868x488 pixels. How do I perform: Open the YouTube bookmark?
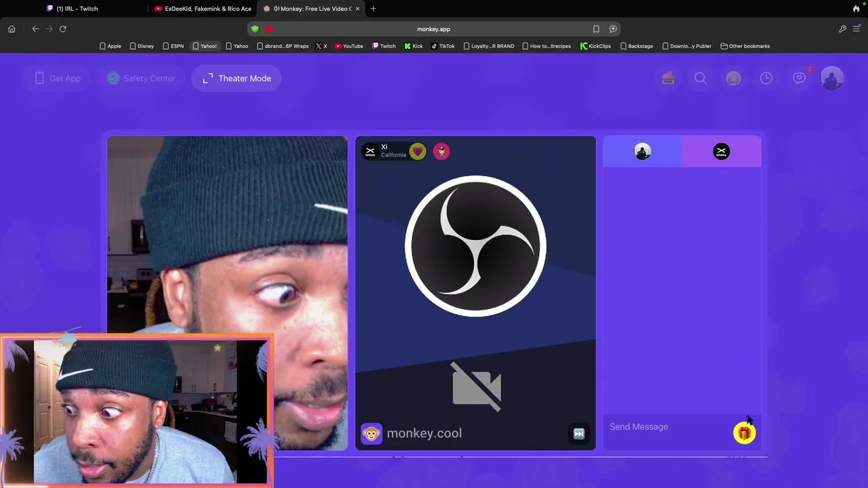pyautogui.click(x=349, y=46)
